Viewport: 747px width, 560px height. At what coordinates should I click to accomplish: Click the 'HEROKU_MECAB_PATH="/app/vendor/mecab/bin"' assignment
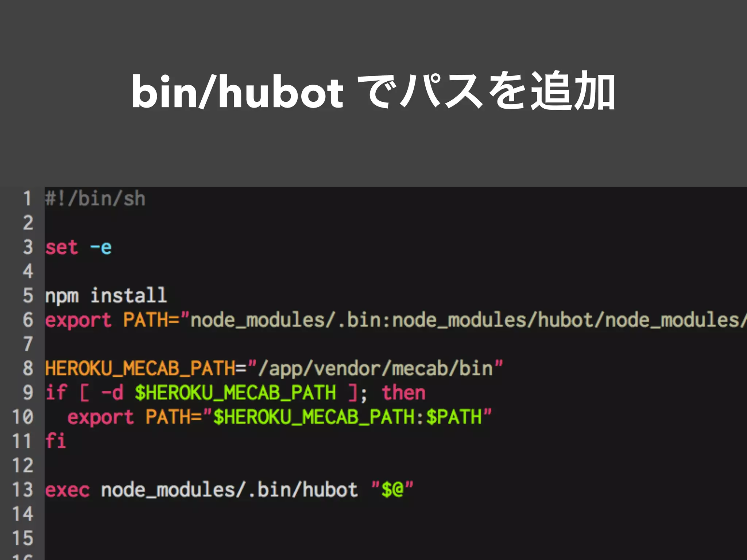(274, 368)
